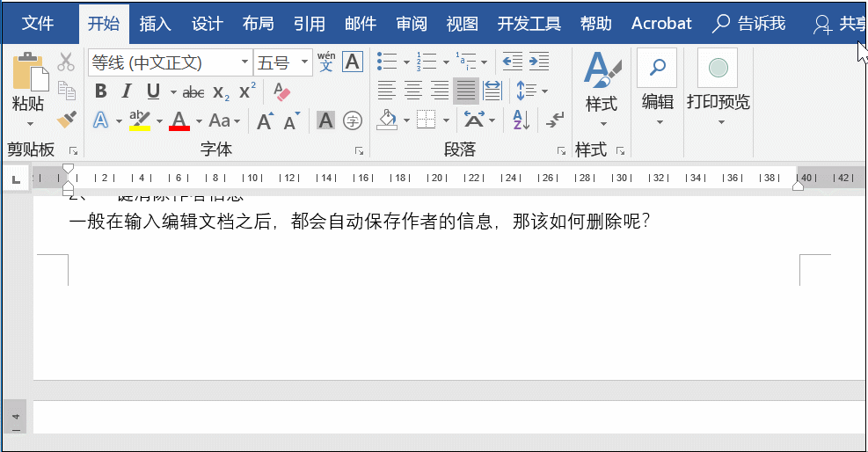
Task: Switch to the Layout tab
Action: click(x=258, y=23)
